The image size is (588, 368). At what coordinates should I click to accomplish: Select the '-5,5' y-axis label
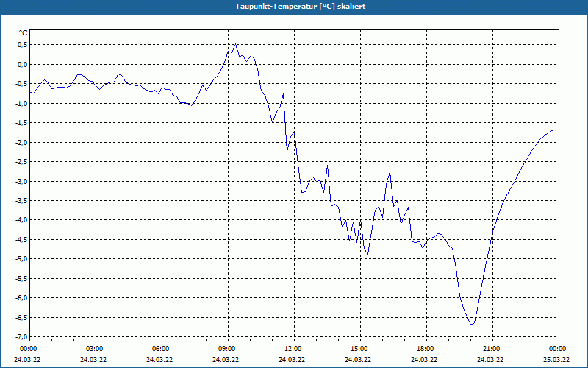pyautogui.click(x=21, y=279)
